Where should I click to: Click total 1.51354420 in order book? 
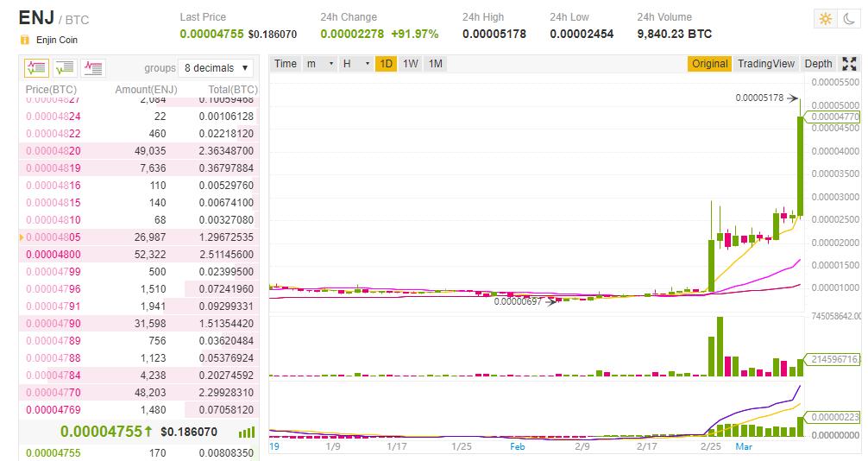[x=226, y=323]
